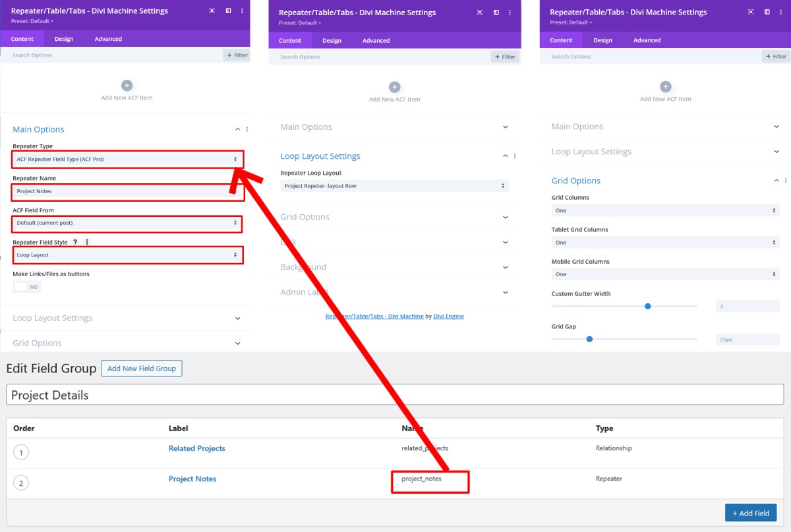Switch to Advanced tab above expanded Grid Options
Image resolution: width=791 pixels, height=532 pixels.
coord(647,40)
